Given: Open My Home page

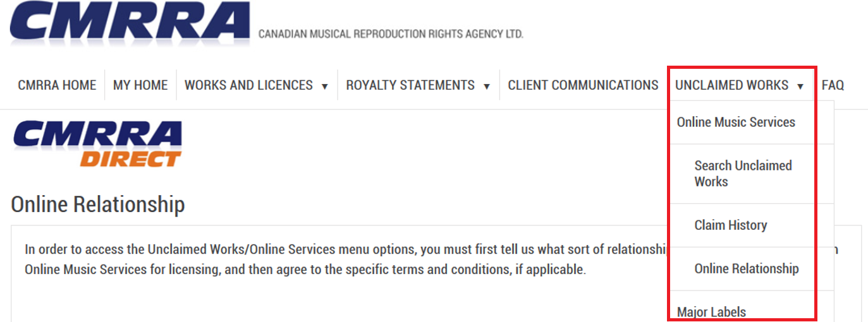Looking at the screenshot, I should 140,85.
